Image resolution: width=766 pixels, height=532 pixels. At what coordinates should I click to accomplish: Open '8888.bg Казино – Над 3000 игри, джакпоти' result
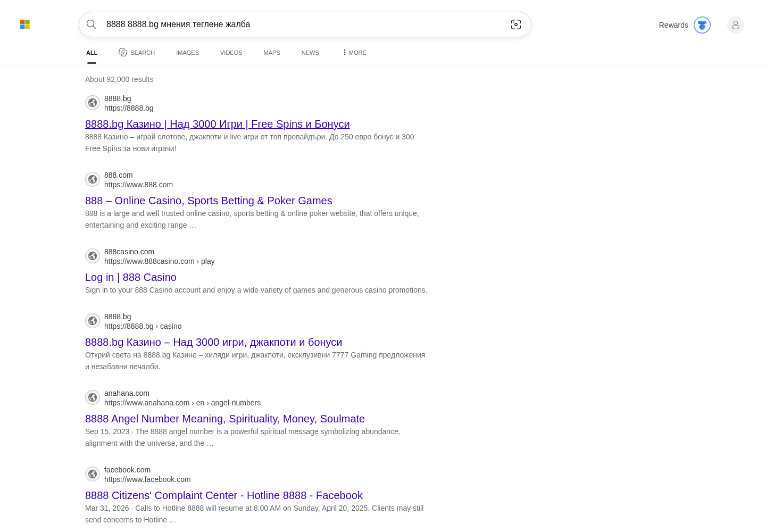point(214,342)
